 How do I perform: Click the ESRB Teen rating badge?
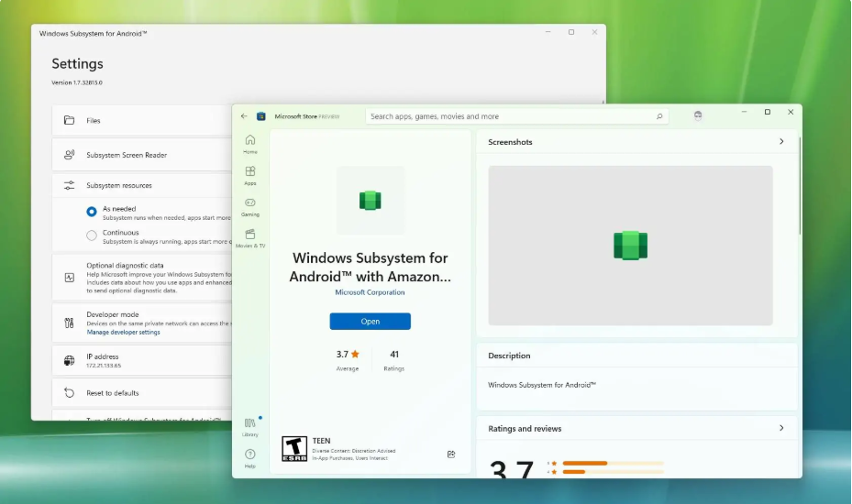(294, 449)
